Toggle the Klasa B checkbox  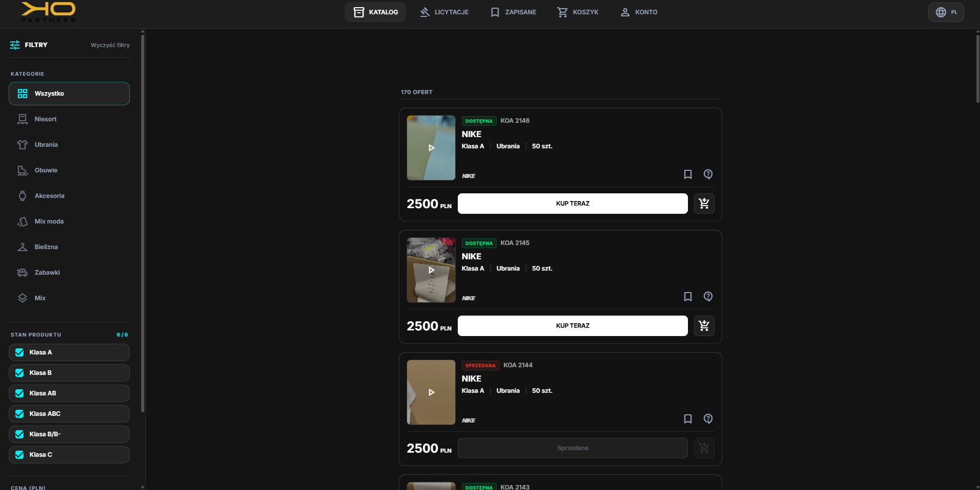pos(19,373)
